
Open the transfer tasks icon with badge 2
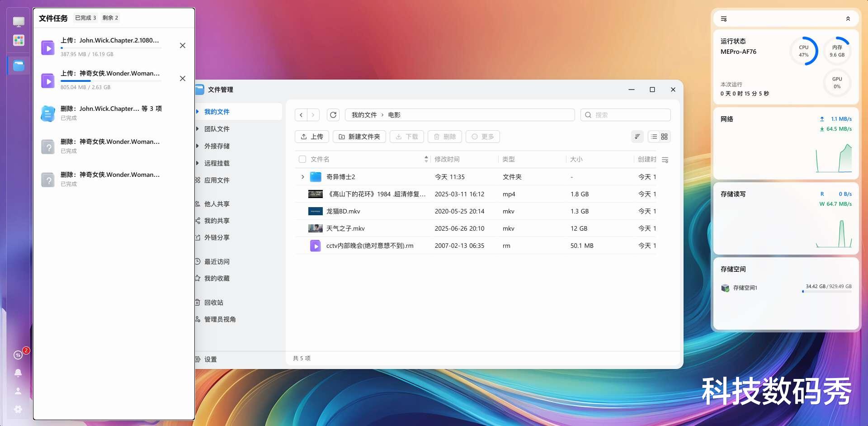point(18,355)
